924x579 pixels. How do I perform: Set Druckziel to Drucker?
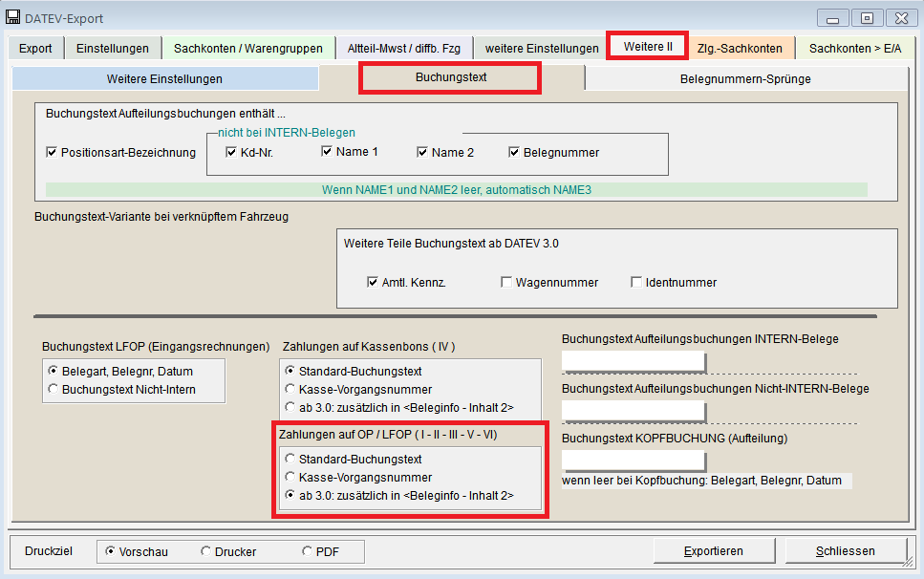click(205, 551)
